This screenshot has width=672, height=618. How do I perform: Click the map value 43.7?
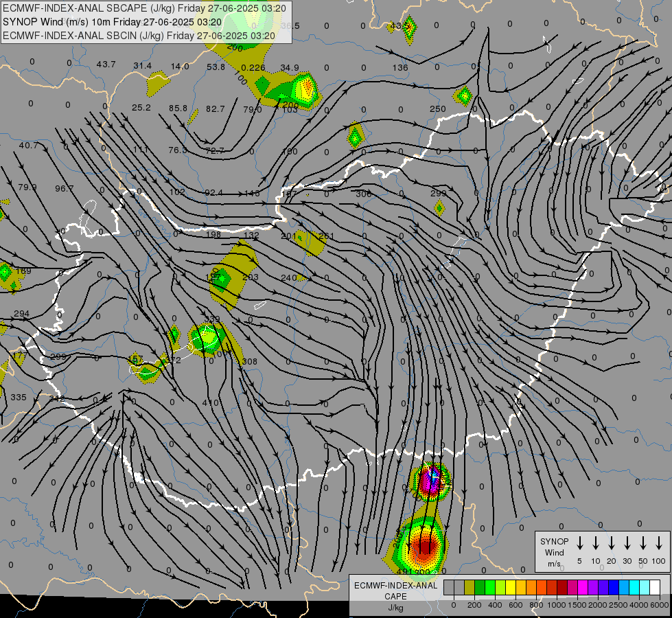(x=106, y=65)
